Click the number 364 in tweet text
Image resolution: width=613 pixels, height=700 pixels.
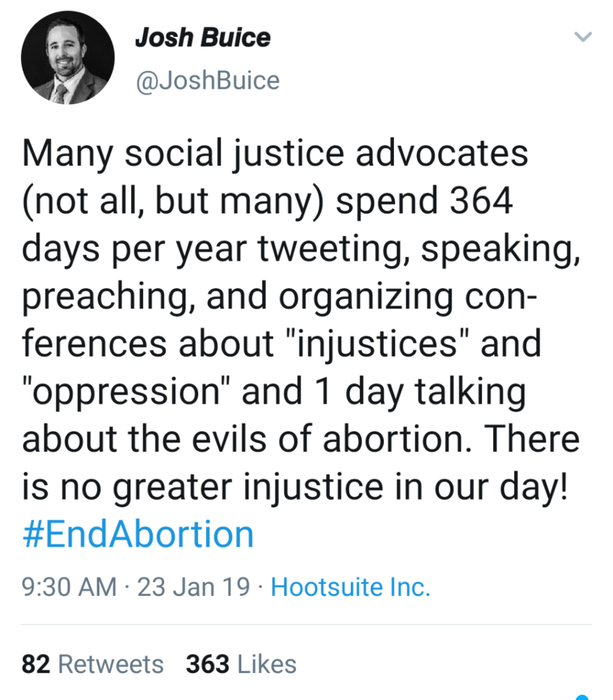click(481, 201)
